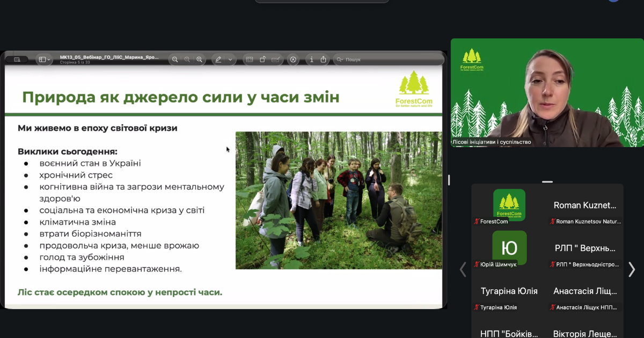Click the share icon in toolbar
This screenshot has height=338, width=644.
324,60
